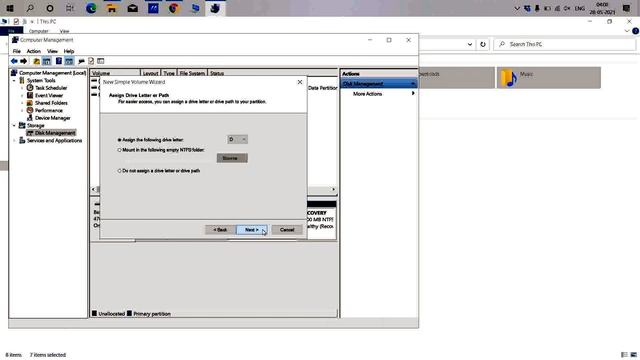This screenshot has height=360, width=640.
Task: Click the Back button in the wizard
Action: click(x=220, y=230)
